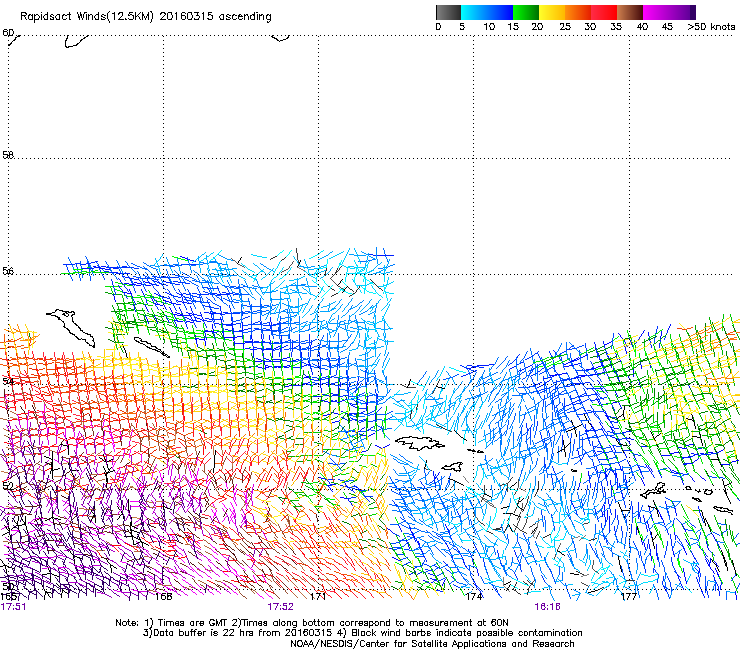740x650 pixels.
Task: Select the '60' latitude label
Action: (x=8, y=33)
